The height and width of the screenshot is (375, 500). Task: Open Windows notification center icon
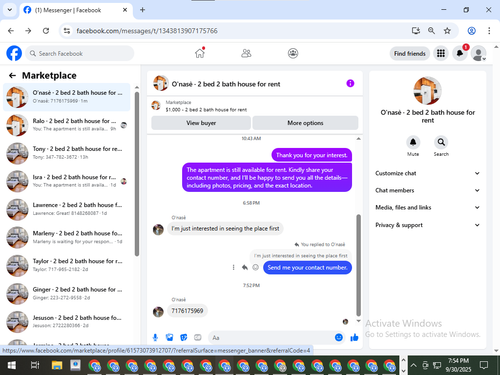[484, 365]
